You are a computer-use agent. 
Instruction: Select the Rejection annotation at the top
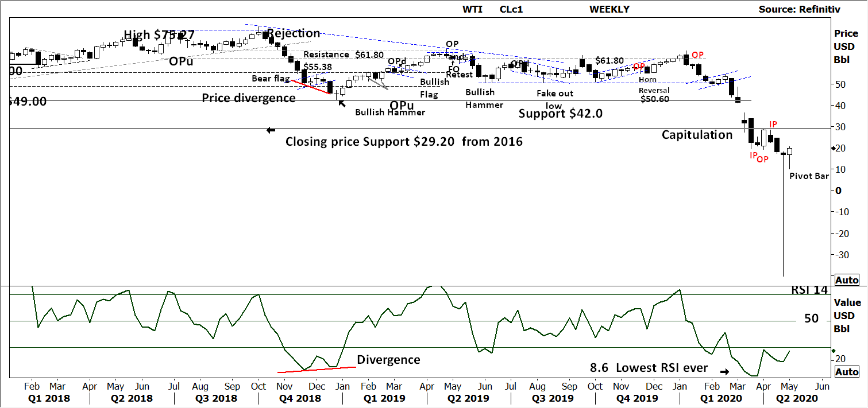pyautogui.click(x=294, y=33)
